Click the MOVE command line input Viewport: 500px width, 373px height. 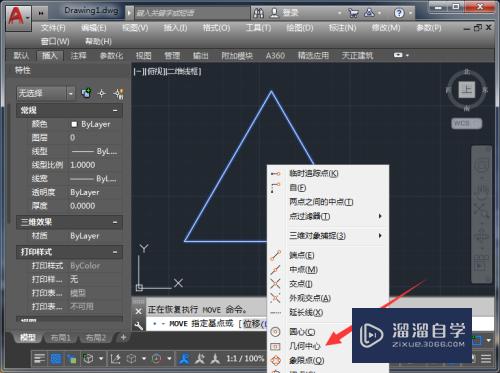207,324
